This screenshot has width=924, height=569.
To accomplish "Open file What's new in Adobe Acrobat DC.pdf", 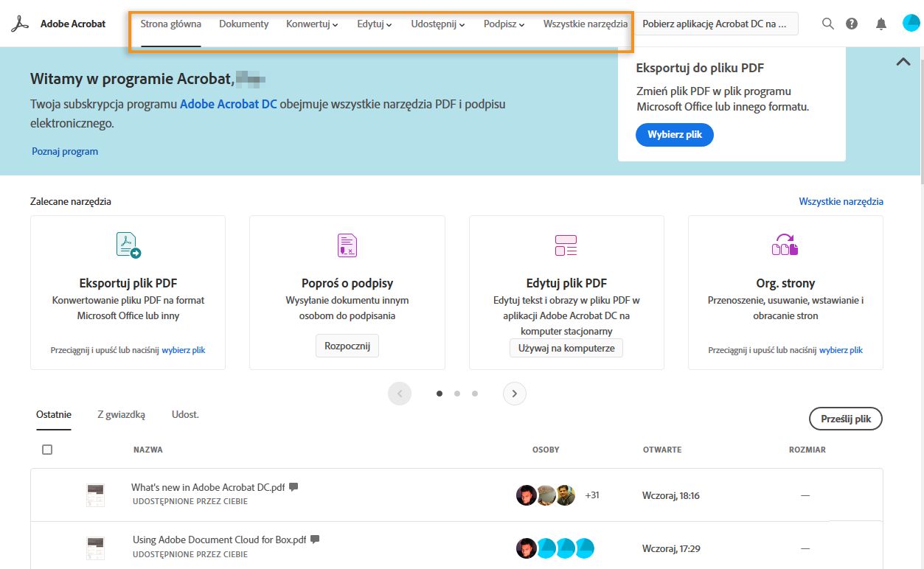I will pos(208,487).
